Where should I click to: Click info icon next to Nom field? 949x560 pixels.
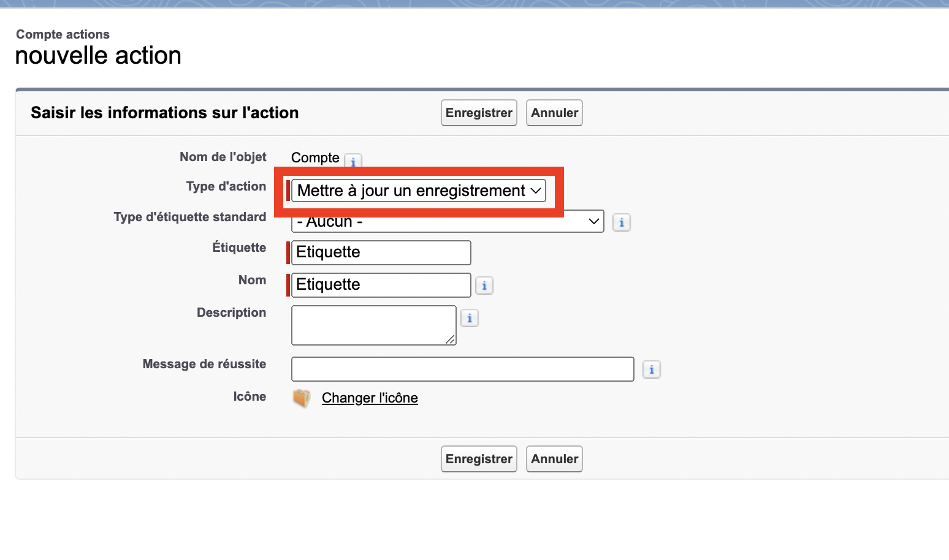click(x=484, y=286)
